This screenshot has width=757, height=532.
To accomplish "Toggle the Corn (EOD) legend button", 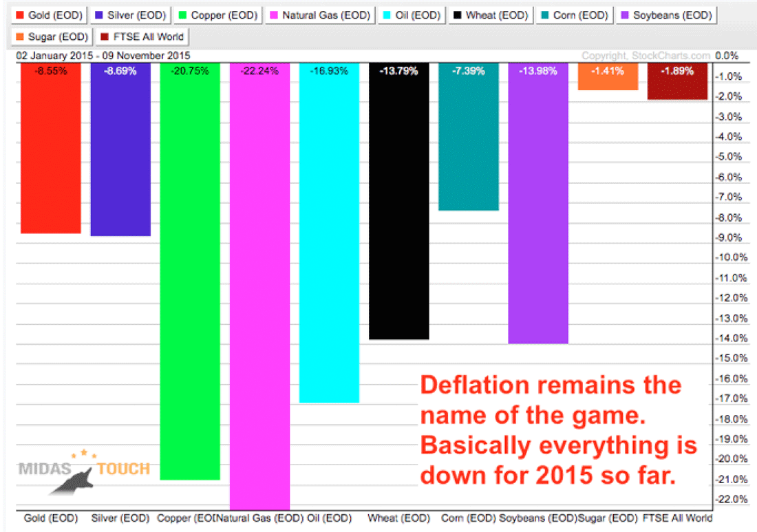I will point(574,15).
